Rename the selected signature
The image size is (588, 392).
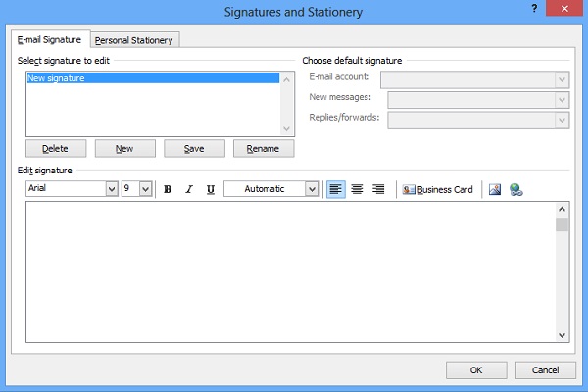click(x=264, y=149)
